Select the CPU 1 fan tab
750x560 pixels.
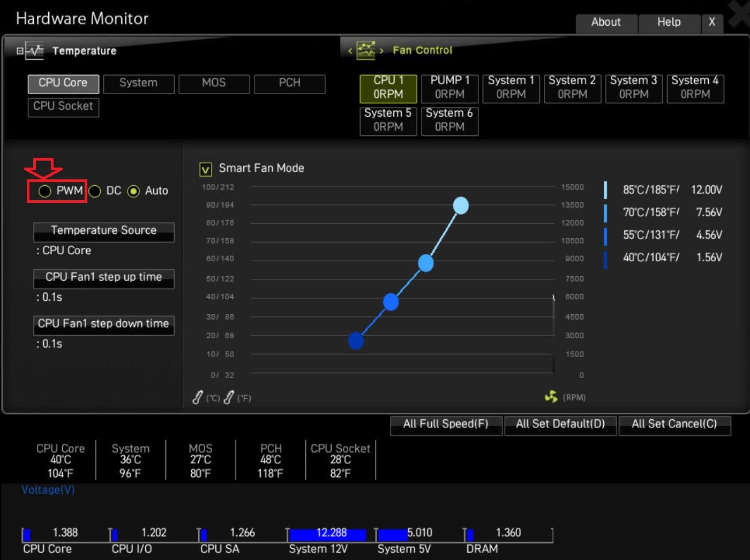tap(388, 88)
